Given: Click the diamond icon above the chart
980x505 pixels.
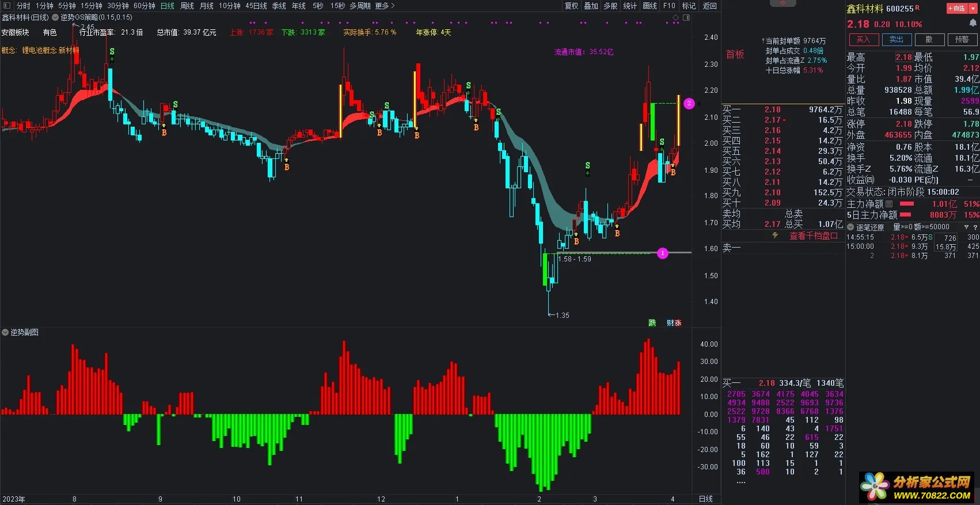Looking at the screenshot, I should [x=676, y=18].
